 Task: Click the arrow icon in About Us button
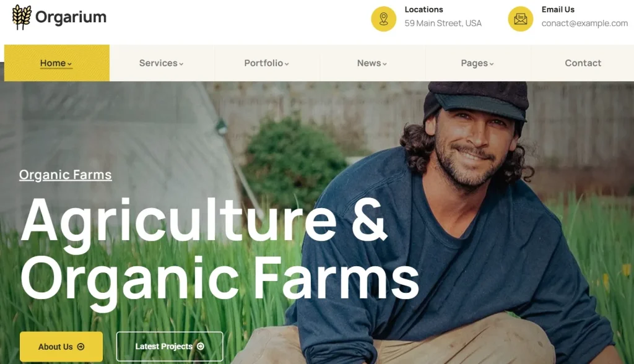(81, 347)
